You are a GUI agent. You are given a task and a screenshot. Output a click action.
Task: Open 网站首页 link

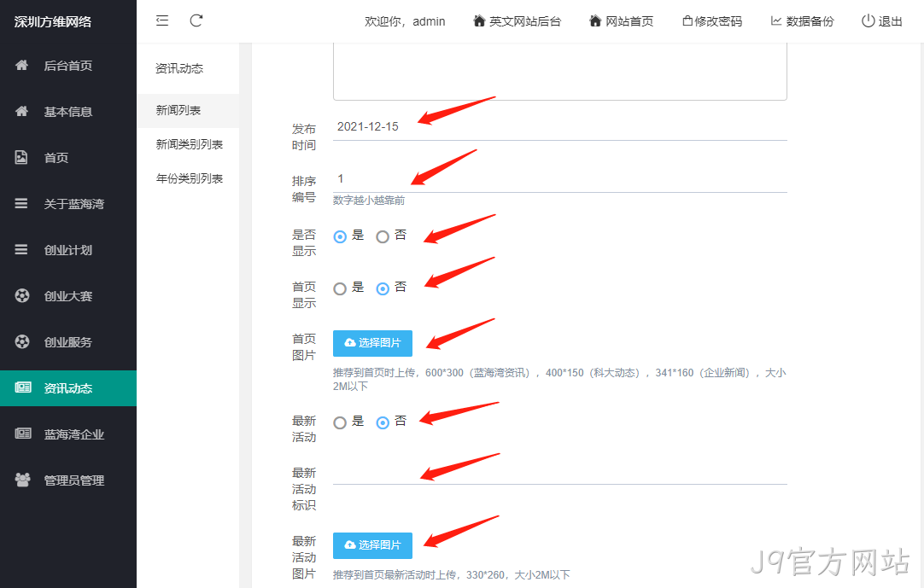tap(621, 21)
